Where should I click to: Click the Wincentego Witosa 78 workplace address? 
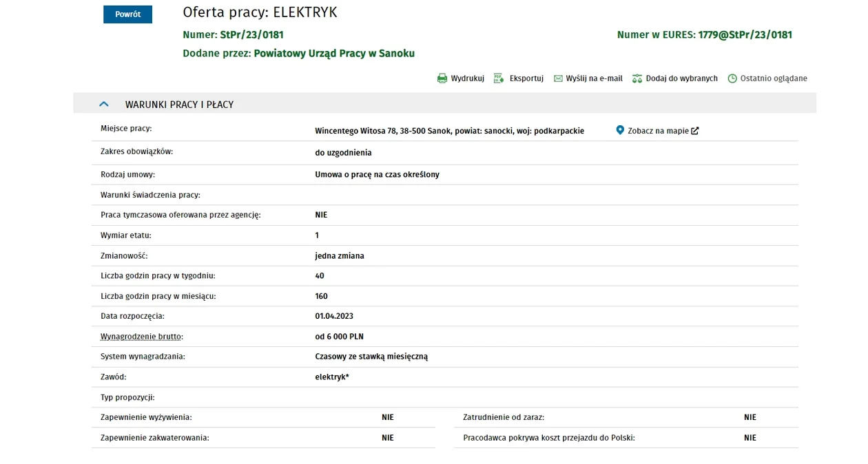click(449, 131)
